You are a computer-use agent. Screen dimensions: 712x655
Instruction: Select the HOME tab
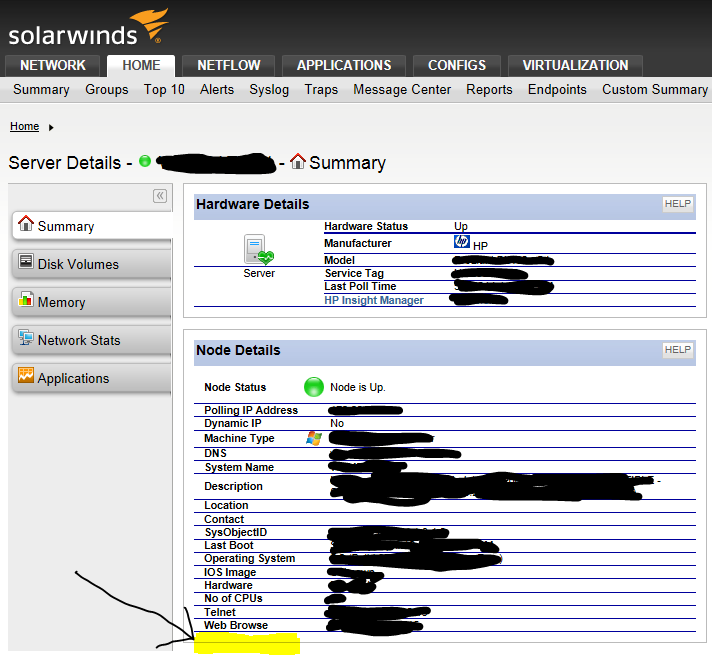pos(141,65)
